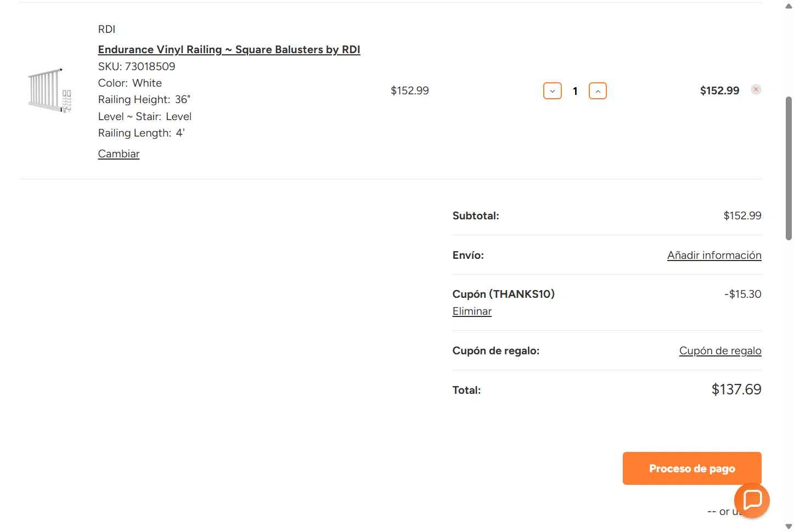Viewport: 794px width, 532px height.
Task: Click the Subtotal value $152.99
Action: tap(742, 216)
